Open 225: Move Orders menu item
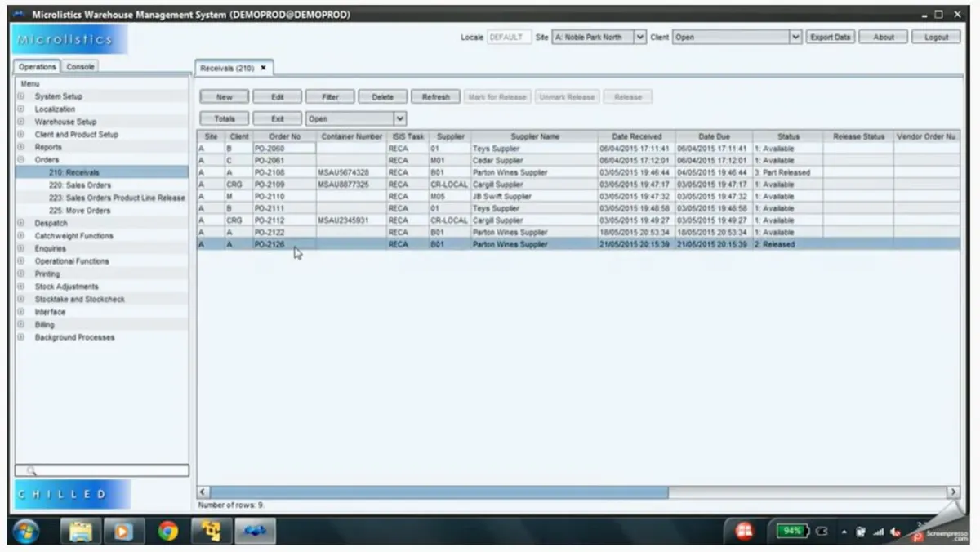This screenshot has width=980, height=552. [79, 211]
